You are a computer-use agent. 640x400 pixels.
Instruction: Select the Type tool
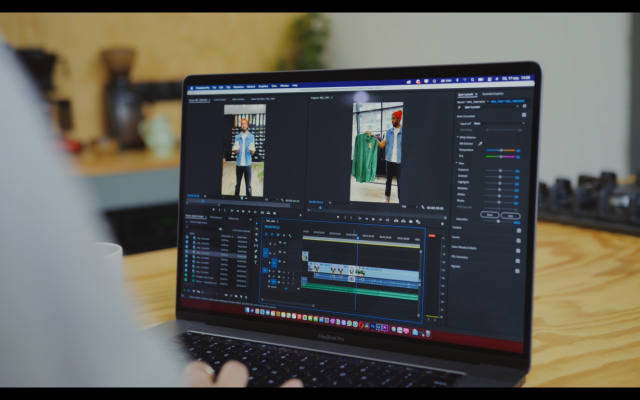(x=256, y=262)
